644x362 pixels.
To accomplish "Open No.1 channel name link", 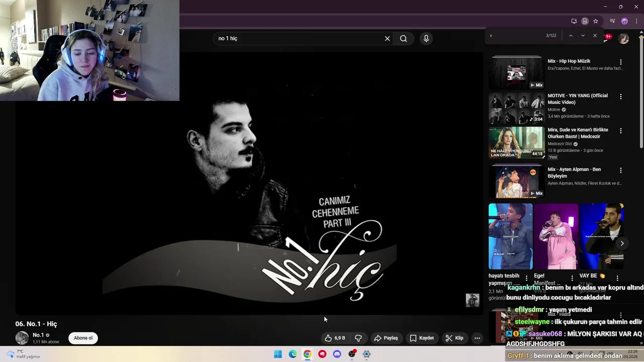I will pyautogui.click(x=38, y=335).
